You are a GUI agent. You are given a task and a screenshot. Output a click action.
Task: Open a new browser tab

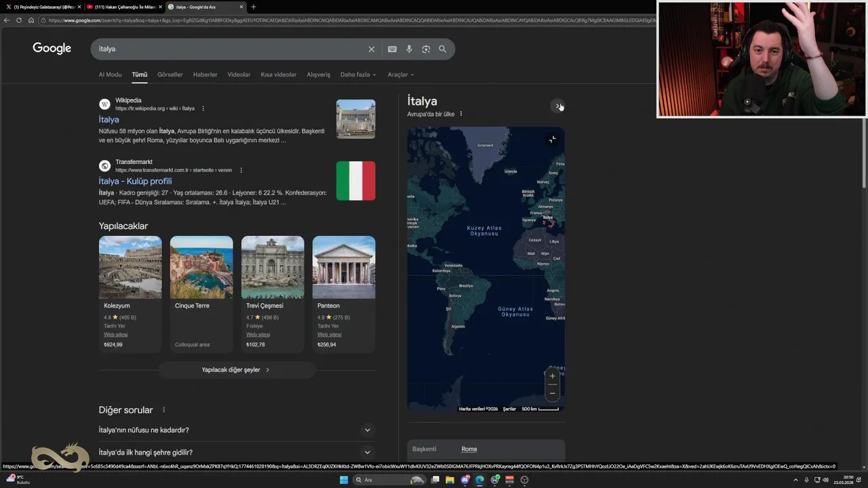tap(254, 7)
